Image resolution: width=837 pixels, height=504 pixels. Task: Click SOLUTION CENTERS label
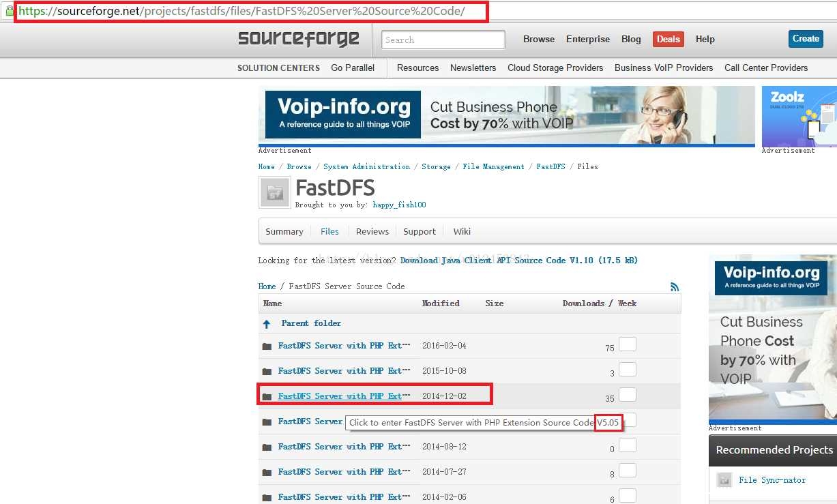[278, 68]
